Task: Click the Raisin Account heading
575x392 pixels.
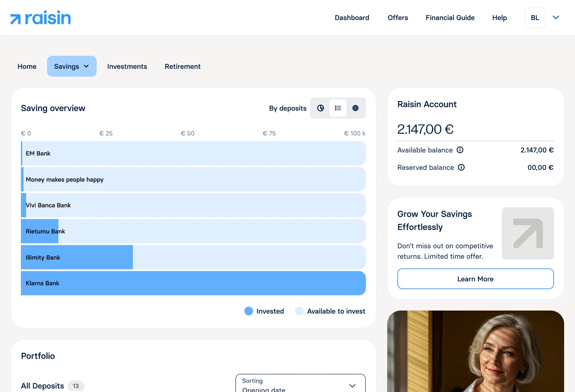Action: pyautogui.click(x=427, y=104)
